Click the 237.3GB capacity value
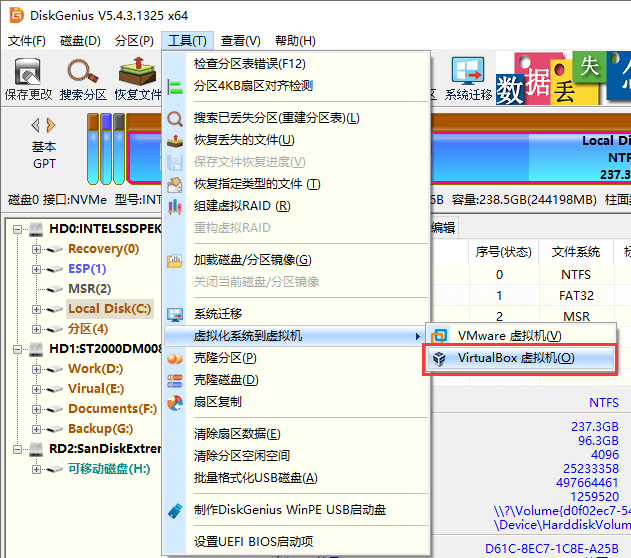This screenshot has width=631, height=558. pyautogui.click(x=594, y=427)
